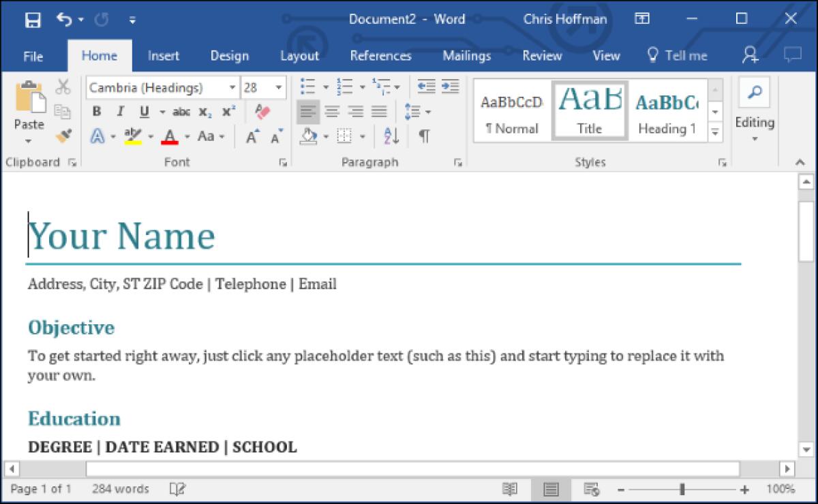This screenshot has width=818, height=504.
Task: Show paragraph marks with the pilcrow icon
Action: [423, 136]
